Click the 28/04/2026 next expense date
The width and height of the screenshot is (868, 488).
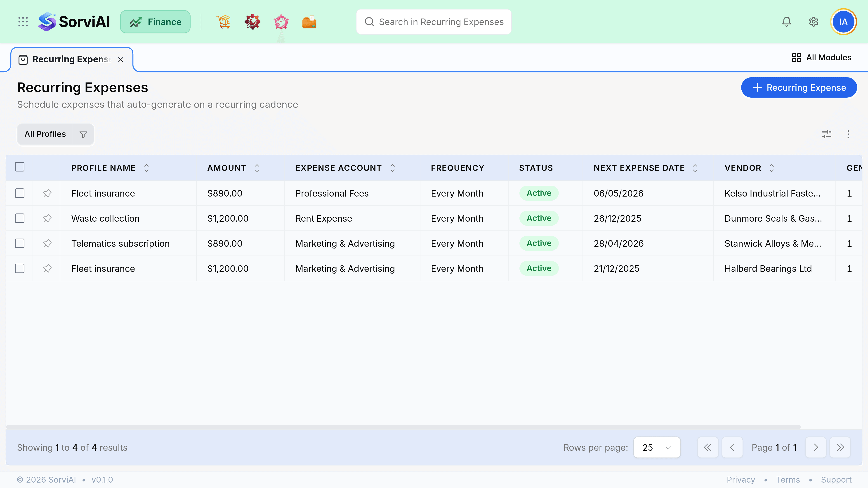coord(618,244)
